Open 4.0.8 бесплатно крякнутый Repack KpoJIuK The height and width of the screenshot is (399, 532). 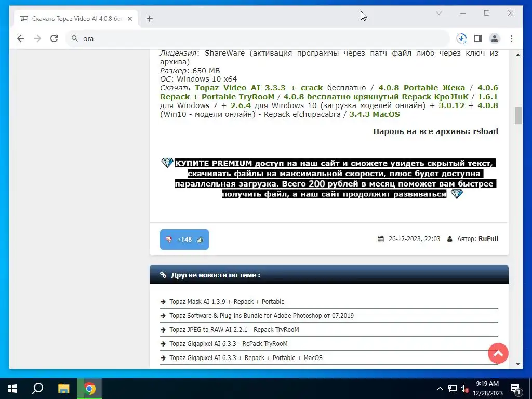point(376,97)
